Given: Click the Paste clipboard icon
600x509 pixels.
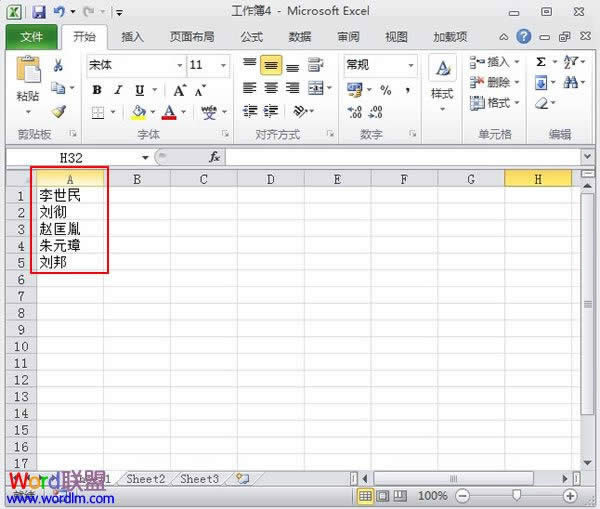Looking at the screenshot, I should pyautogui.click(x=28, y=70).
